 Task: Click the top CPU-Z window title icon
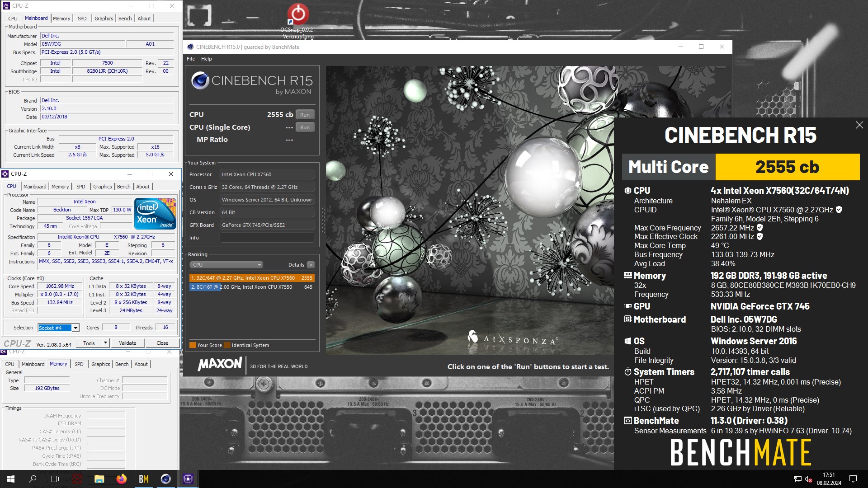pos(6,6)
